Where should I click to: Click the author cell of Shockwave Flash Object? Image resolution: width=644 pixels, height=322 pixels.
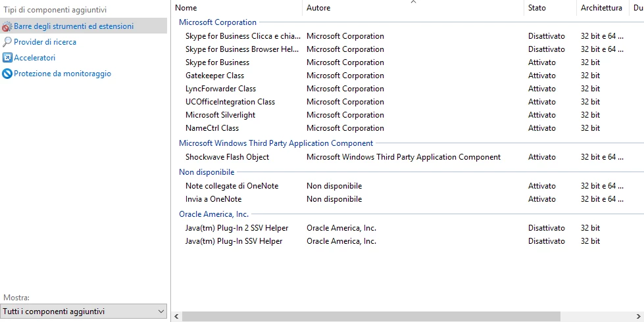coord(404,157)
